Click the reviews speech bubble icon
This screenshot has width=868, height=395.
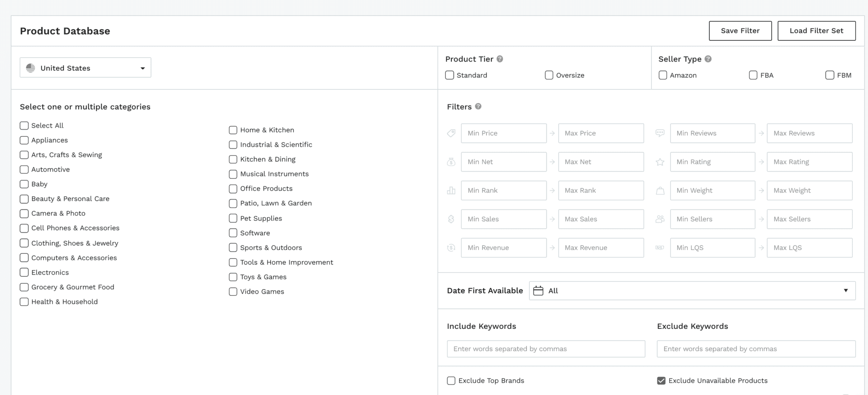[660, 133]
